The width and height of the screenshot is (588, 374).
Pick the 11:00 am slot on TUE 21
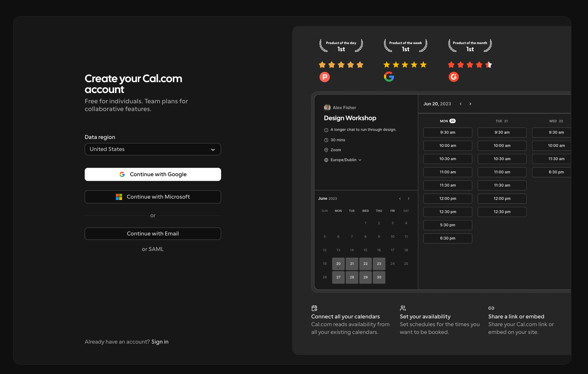tap(502, 172)
